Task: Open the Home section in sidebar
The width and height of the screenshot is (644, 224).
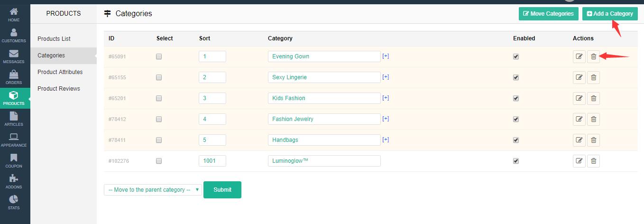Action: coord(14,14)
